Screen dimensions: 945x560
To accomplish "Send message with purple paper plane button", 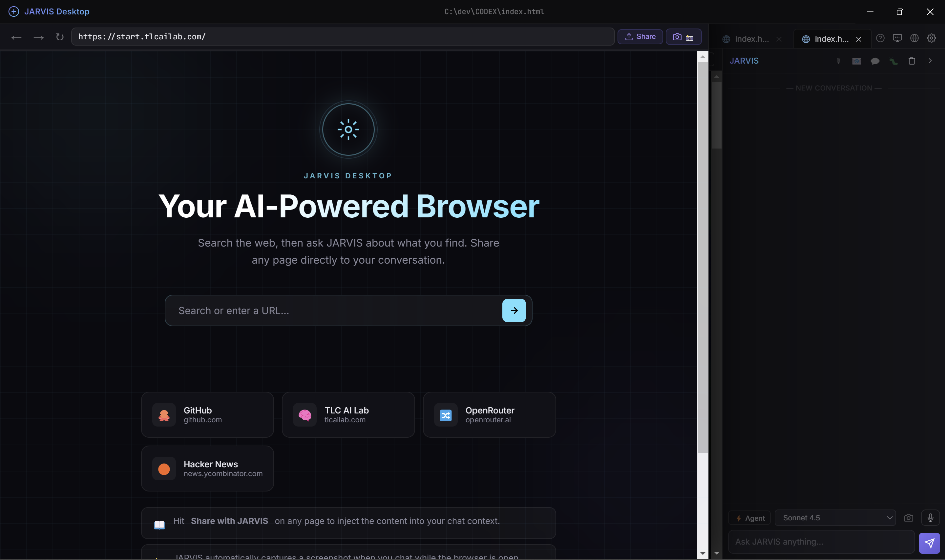I will [x=929, y=543].
